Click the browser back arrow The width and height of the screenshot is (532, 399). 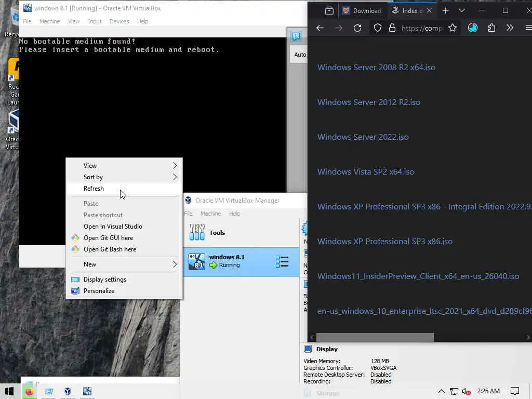pos(320,28)
